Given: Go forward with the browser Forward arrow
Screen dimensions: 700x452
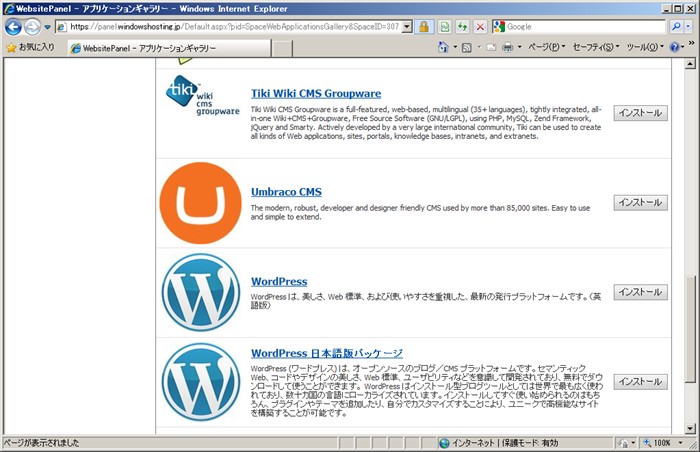Looking at the screenshot, I should [32, 27].
